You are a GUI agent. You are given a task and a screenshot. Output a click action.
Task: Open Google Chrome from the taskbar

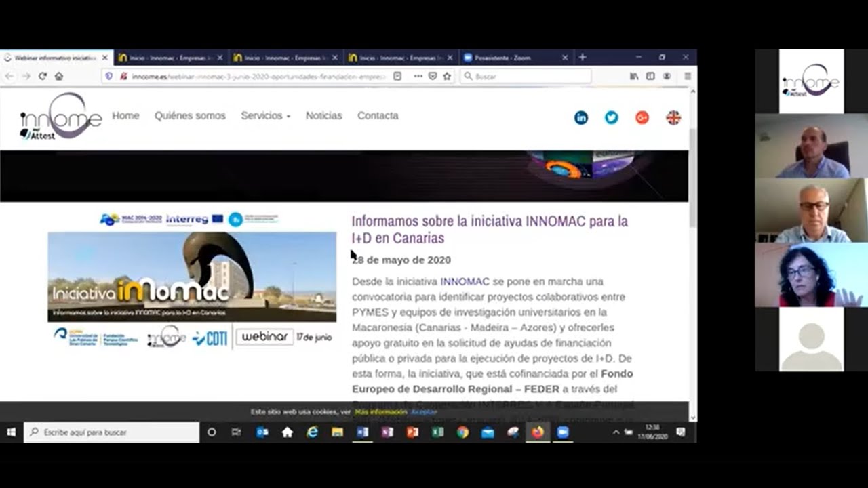(462, 432)
